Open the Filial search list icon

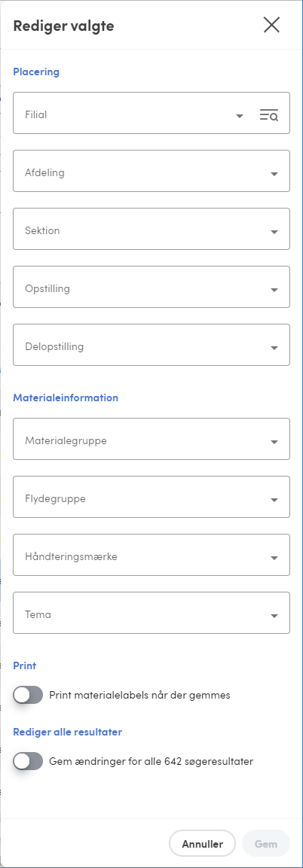pos(269,115)
